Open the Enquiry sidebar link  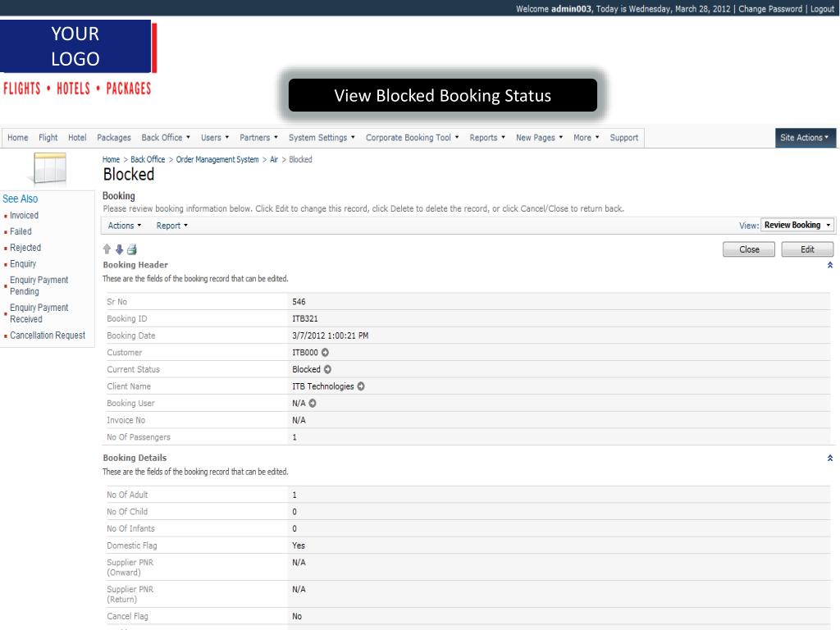(23, 264)
